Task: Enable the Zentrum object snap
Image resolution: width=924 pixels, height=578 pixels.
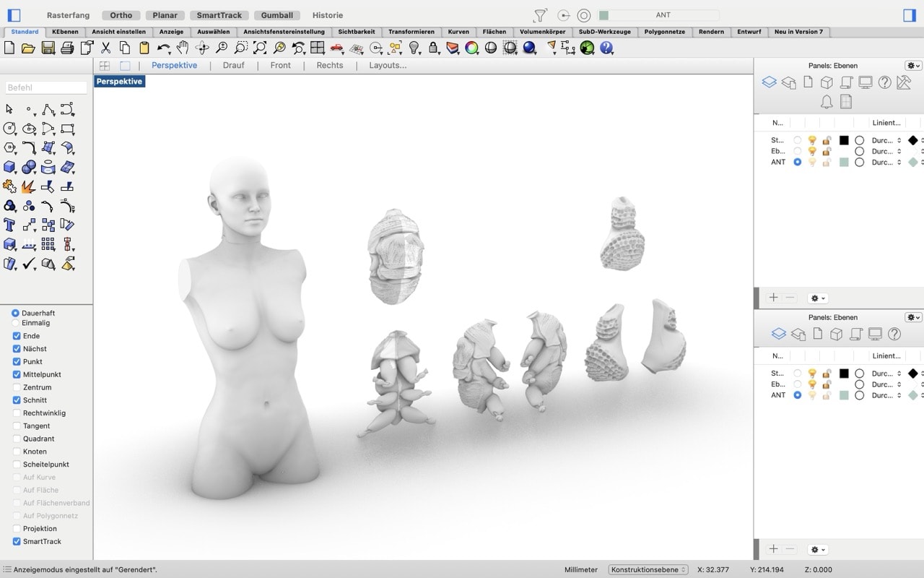Action: coord(17,387)
